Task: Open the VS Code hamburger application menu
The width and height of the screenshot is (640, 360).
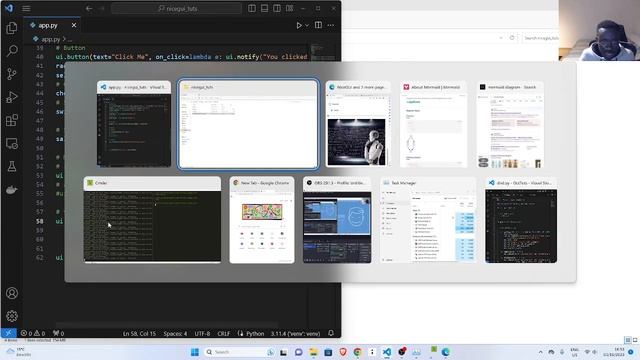Action: (26, 8)
